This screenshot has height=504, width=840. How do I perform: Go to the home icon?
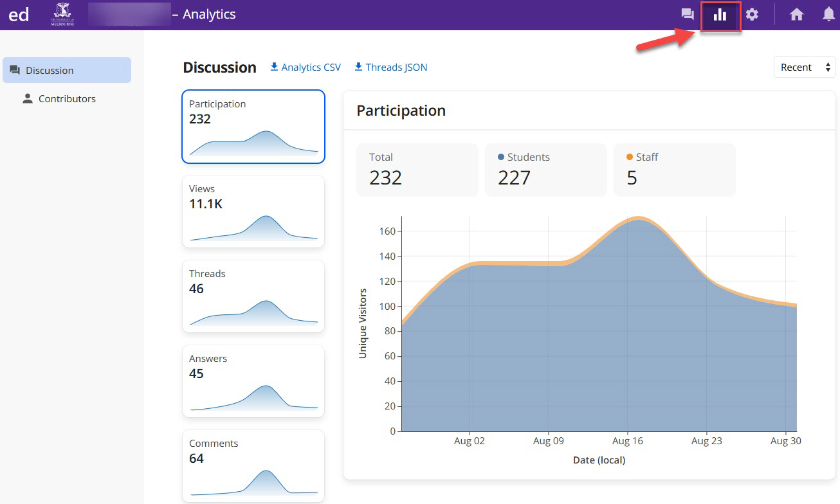click(797, 14)
